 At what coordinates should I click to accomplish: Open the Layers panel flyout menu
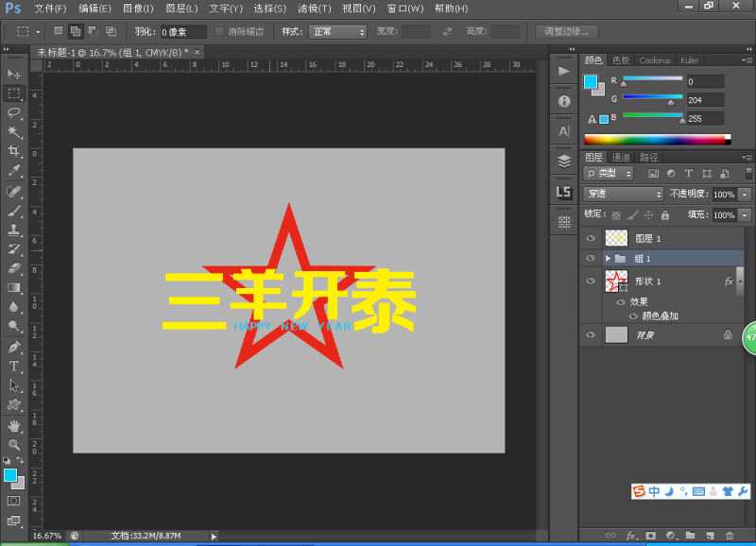tap(747, 157)
